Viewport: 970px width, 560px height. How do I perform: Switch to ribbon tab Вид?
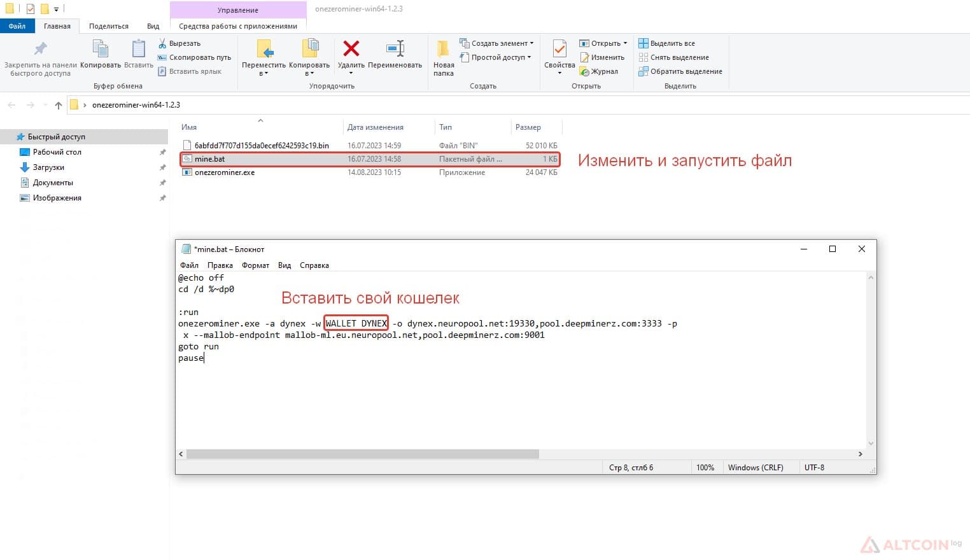pyautogui.click(x=153, y=26)
